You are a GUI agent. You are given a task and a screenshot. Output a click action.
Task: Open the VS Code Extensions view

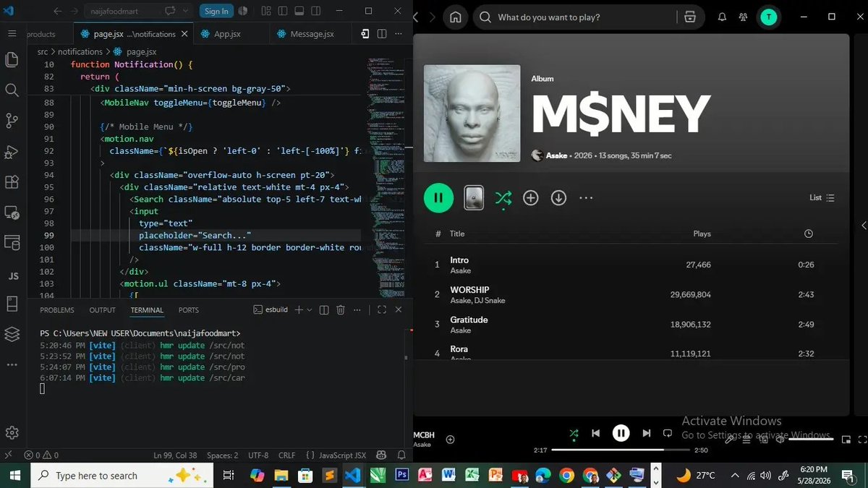pyautogui.click(x=12, y=182)
